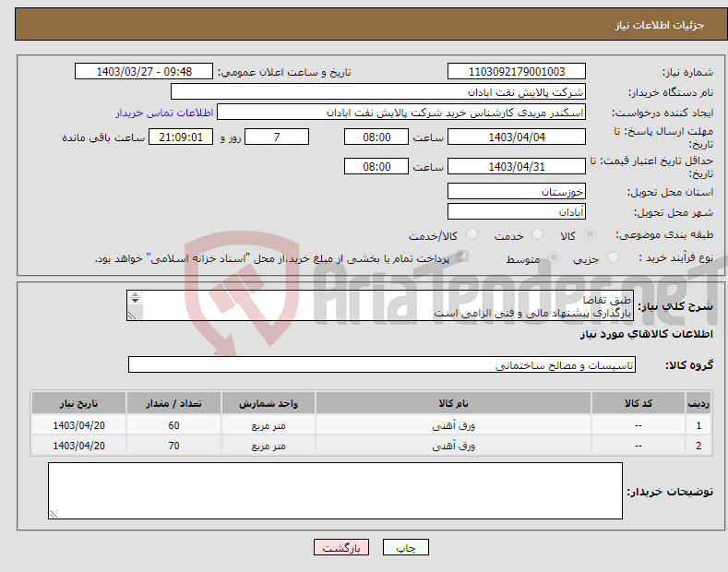Viewport: 728px width, 572px height.
Task: Click the کد کالا column header
Action: tap(638, 403)
